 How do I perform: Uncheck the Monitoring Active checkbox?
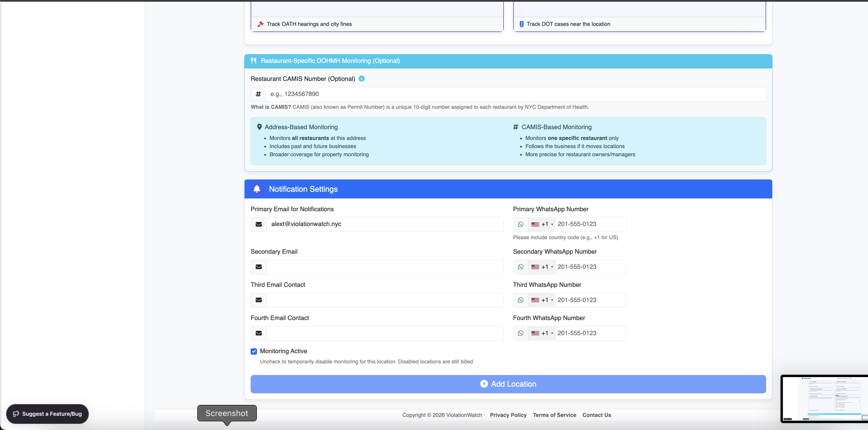click(254, 351)
